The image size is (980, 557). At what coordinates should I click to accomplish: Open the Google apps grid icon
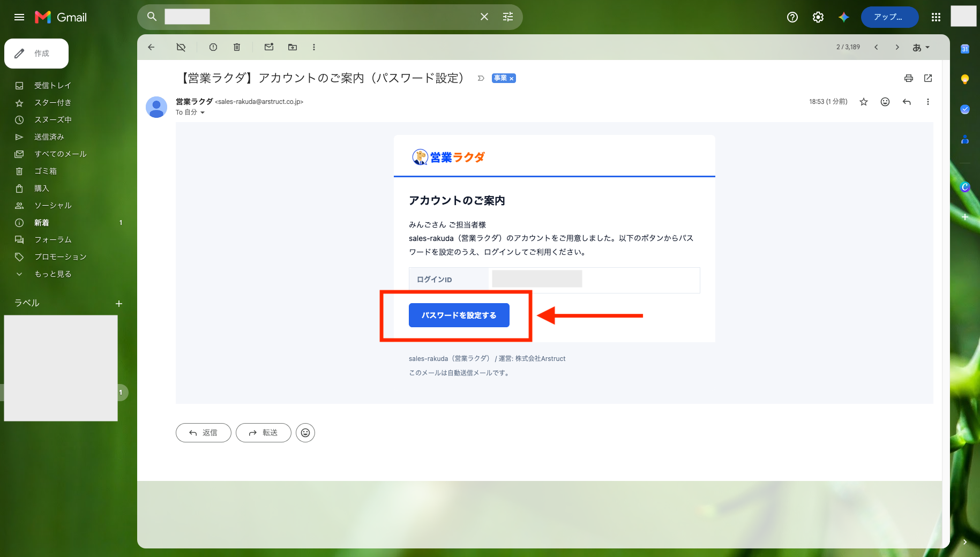coord(936,17)
